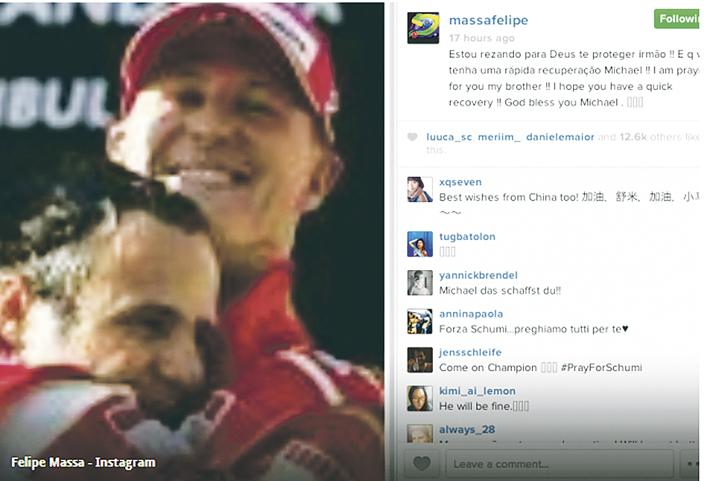Open danielemaior profile from likes list
This screenshot has width=705, height=481.
(560, 137)
